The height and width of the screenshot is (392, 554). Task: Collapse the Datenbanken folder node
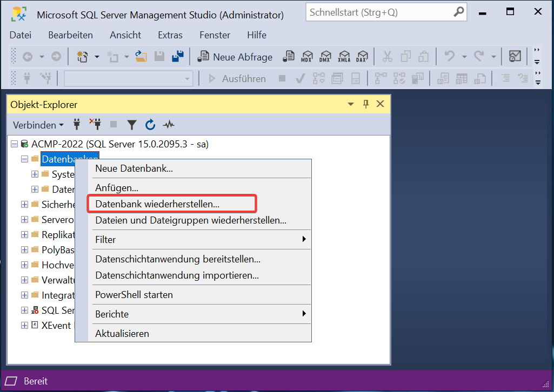(24, 159)
